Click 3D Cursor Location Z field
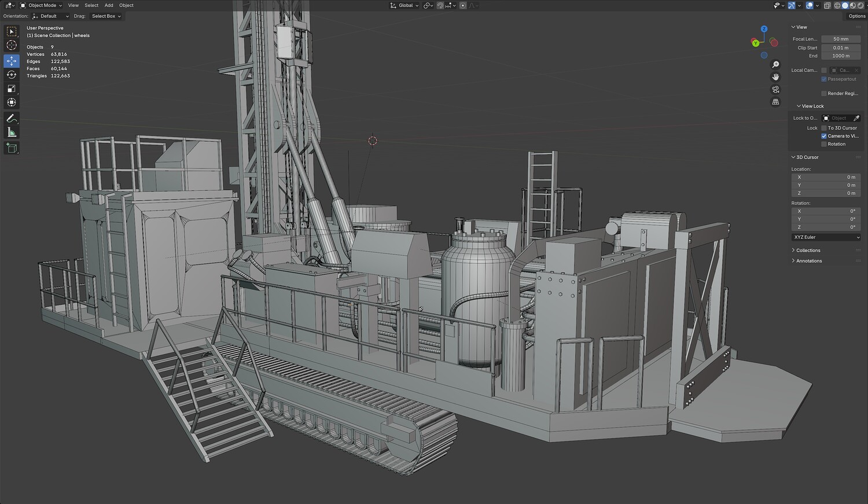 826,193
